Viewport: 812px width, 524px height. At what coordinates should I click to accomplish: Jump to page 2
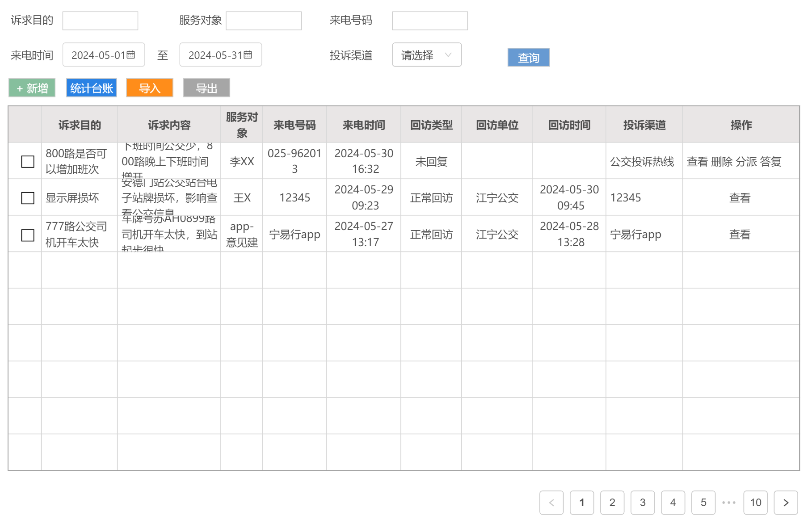click(x=612, y=503)
